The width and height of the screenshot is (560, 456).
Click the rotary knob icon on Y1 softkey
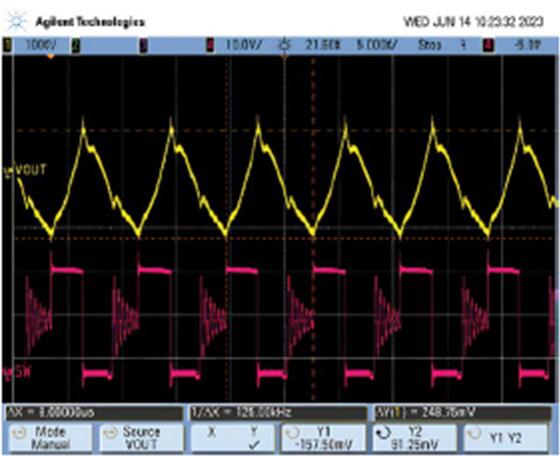click(x=292, y=433)
